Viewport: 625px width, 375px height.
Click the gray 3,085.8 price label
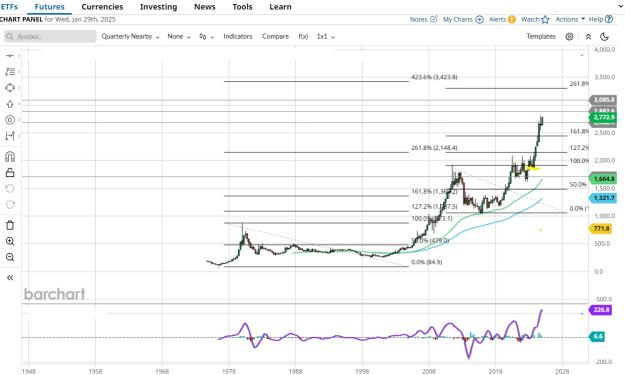603,100
